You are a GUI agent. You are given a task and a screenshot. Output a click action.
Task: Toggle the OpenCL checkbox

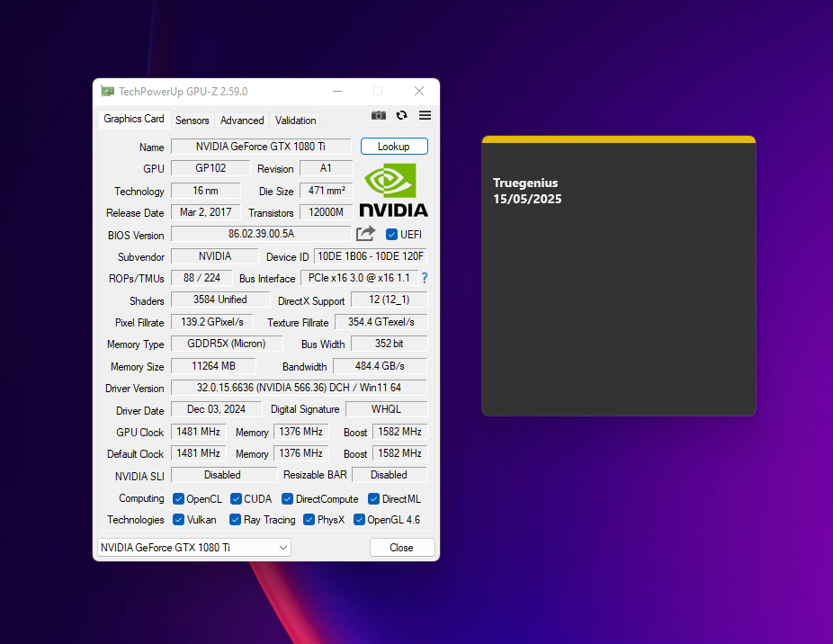click(178, 499)
